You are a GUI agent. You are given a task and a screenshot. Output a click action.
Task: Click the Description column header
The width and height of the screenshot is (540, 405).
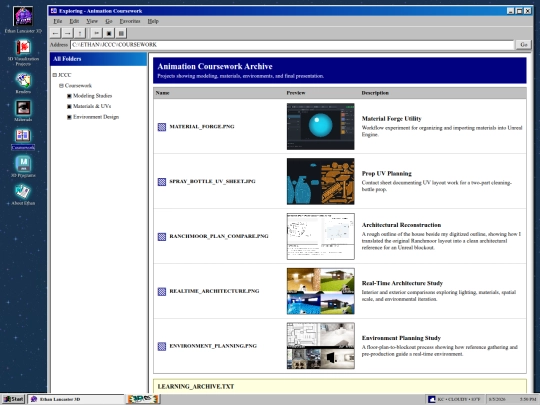tap(375, 93)
